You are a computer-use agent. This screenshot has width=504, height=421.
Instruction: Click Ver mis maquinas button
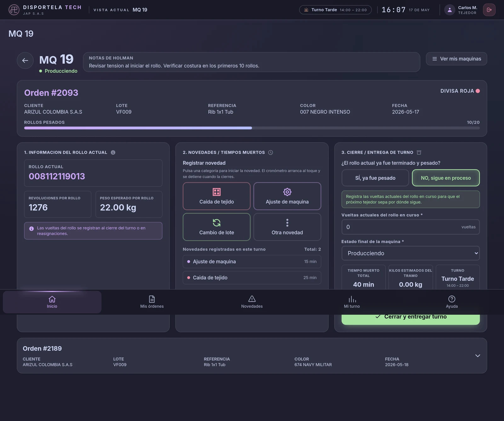tap(456, 59)
